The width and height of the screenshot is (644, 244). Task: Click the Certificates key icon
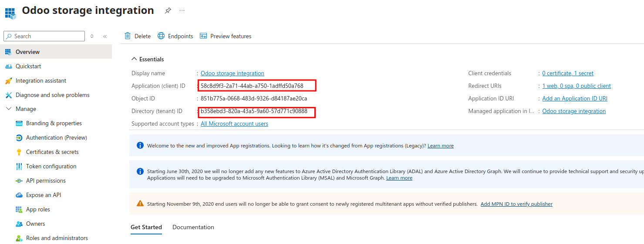(x=19, y=152)
